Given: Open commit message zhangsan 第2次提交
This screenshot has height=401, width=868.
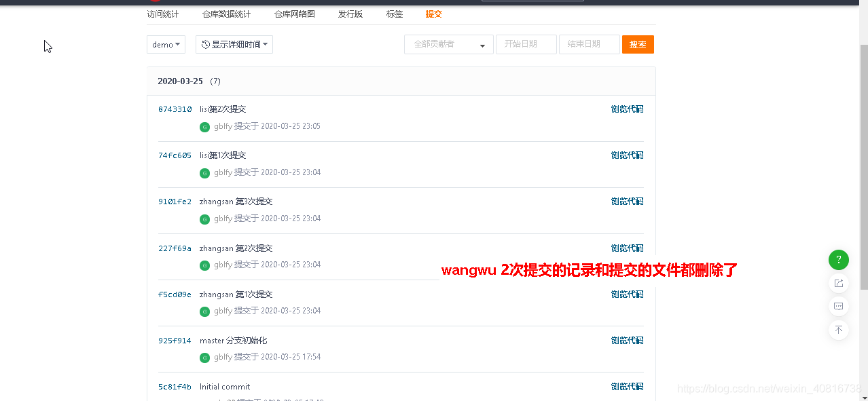Looking at the screenshot, I should tap(236, 248).
